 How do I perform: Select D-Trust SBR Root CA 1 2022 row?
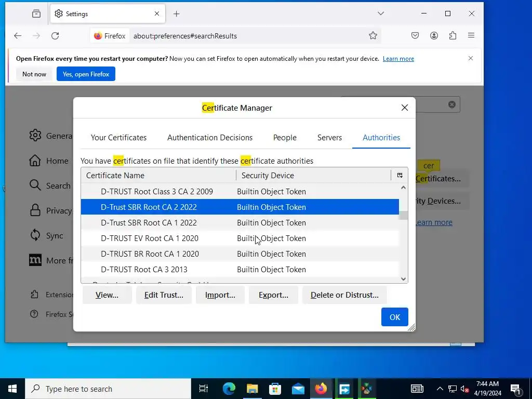[x=240, y=222]
